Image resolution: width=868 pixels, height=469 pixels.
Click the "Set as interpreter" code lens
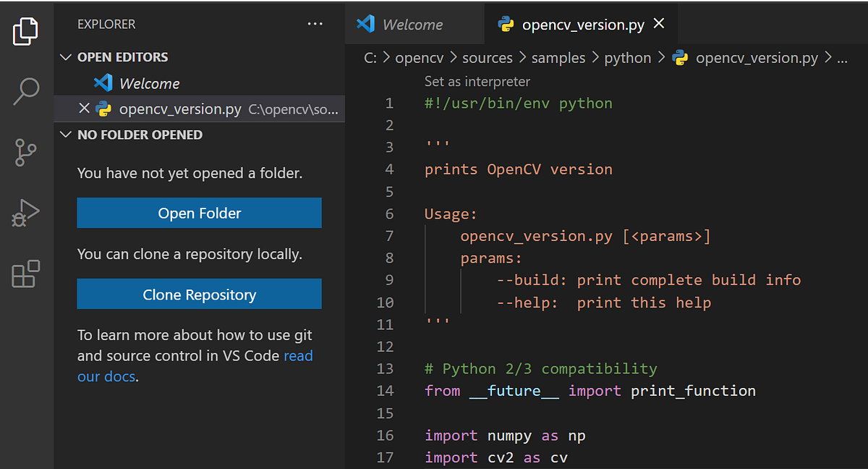pyautogui.click(x=477, y=81)
